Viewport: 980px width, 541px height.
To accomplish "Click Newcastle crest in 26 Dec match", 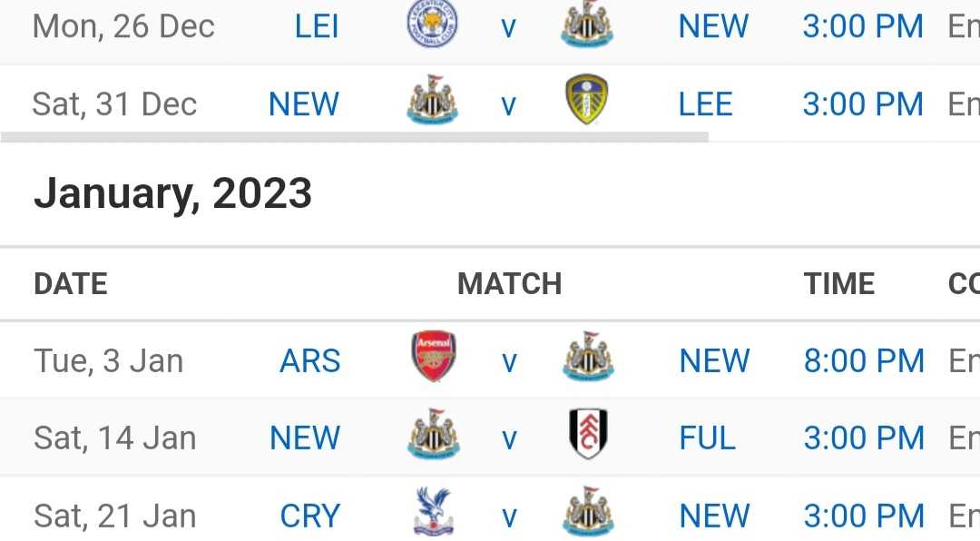I will coord(587,25).
